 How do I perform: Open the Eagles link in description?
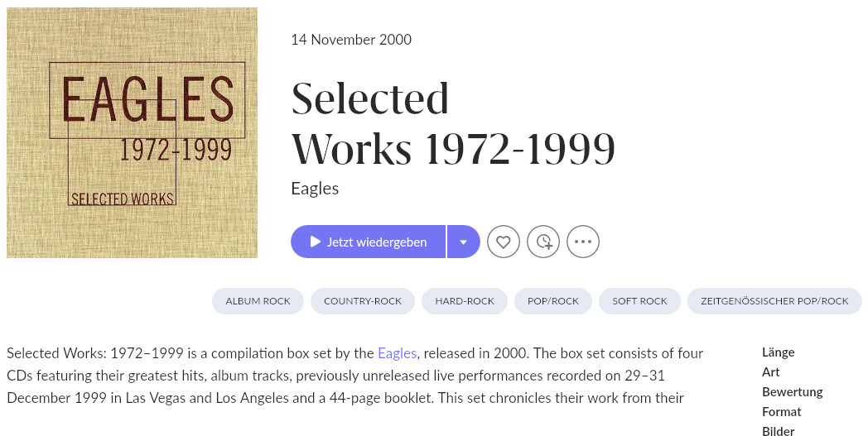point(397,353)
